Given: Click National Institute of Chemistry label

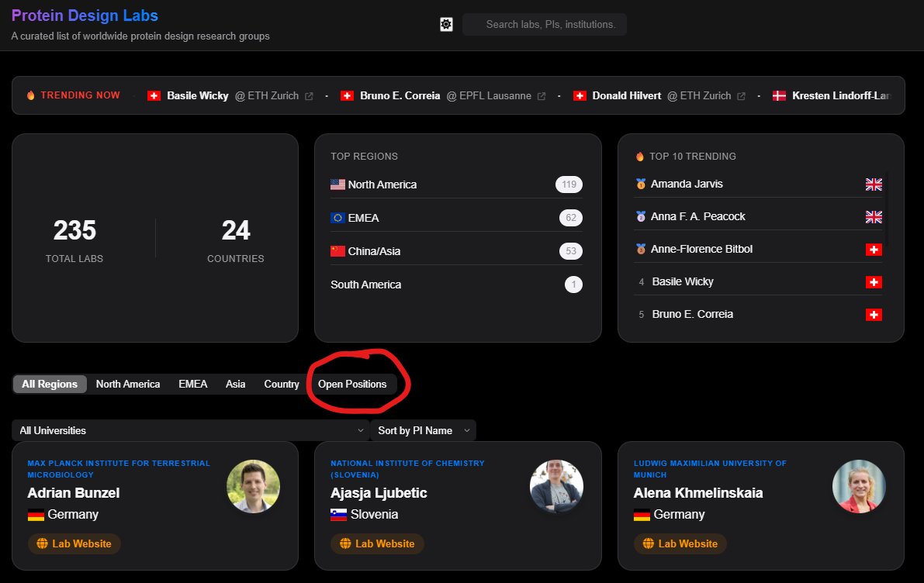Looking at the screenshot, I should (x=407, y=469).
